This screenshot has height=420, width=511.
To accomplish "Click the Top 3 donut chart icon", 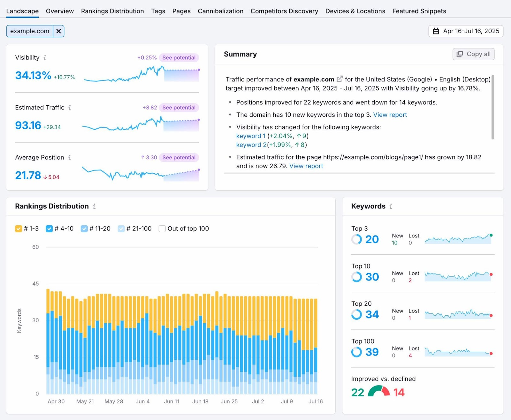I will coord(356,239).
